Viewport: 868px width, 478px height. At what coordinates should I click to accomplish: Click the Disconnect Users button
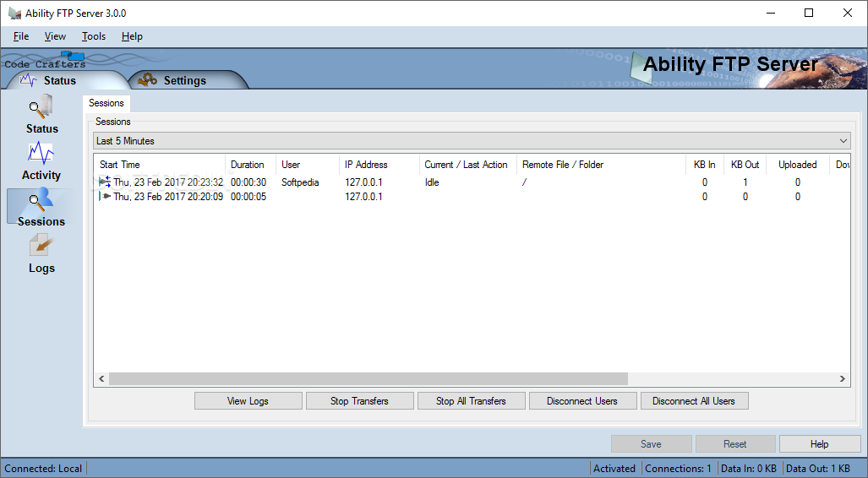tap(582, 401)
